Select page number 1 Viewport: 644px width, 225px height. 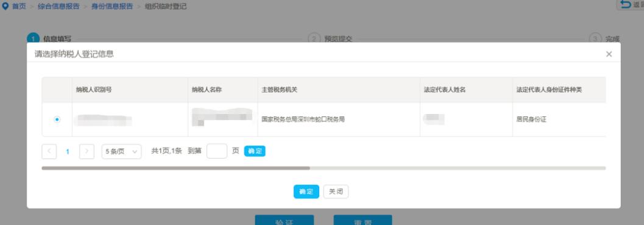coord(68,152)
